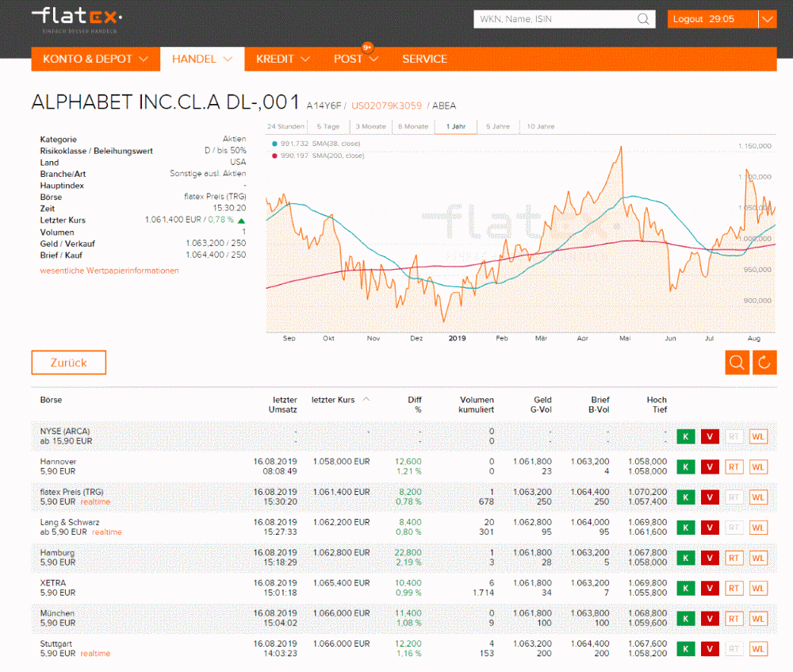Viewport: 793px width, 672px height.
Task: Click the Volumen kumuliert column header
Action: (x=477, y=405)
